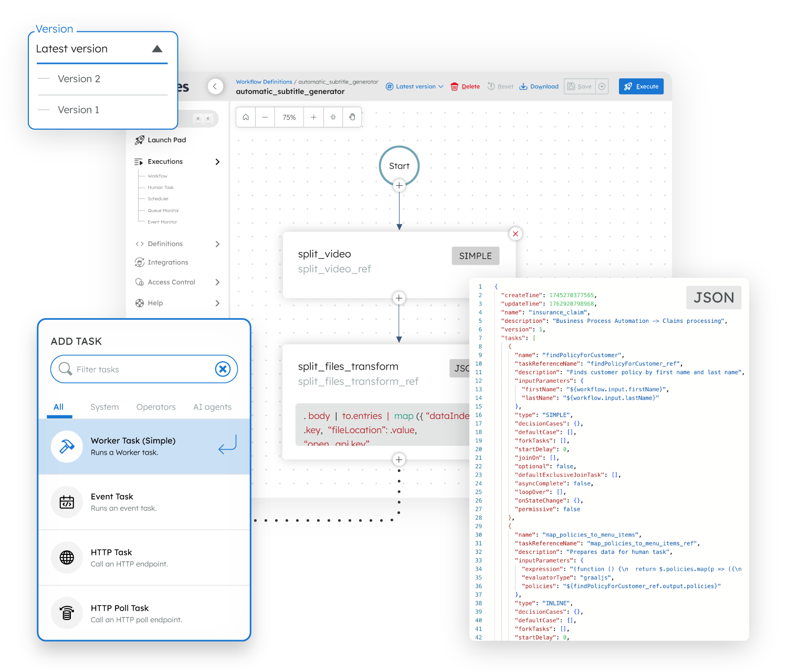The image size is (798, 672).
Task: Switch to the AI agents tab
Action: click(212, 407)
